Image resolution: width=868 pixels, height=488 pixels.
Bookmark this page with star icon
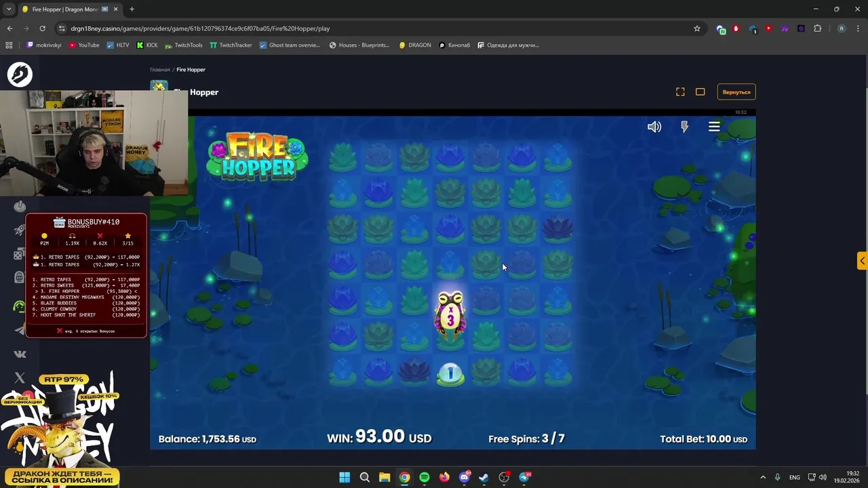click(x=696, y=28)
